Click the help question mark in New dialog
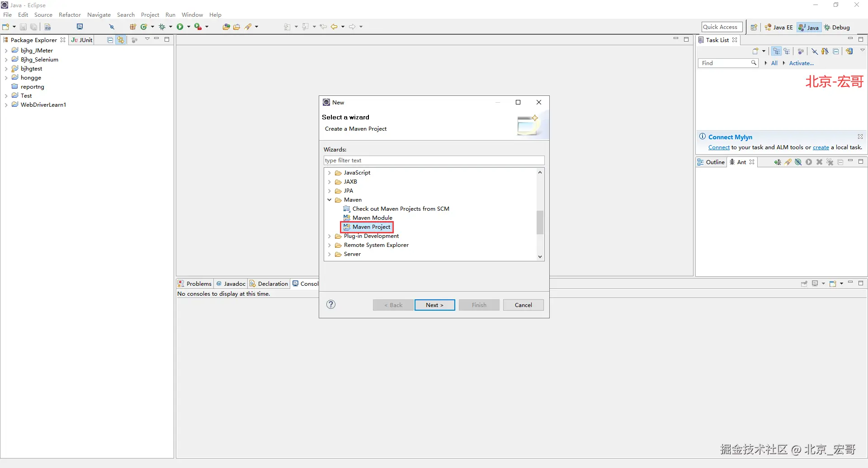 (x=331, y=304)
